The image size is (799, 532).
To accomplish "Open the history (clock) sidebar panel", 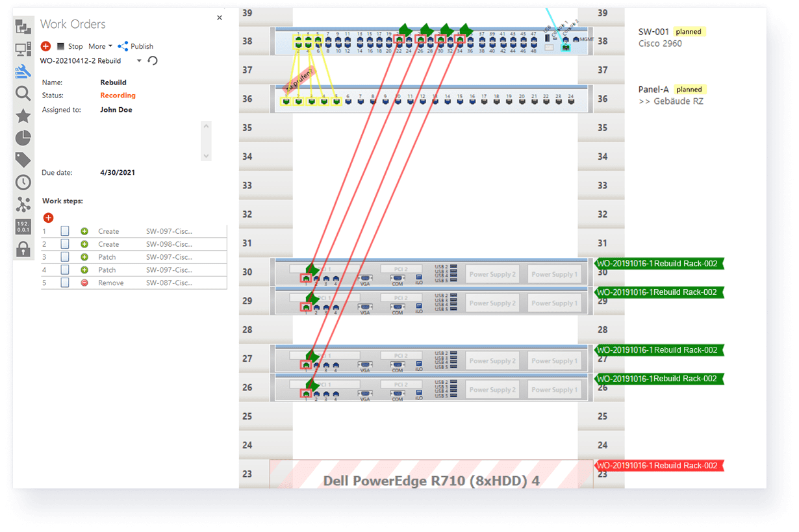I will pos(23,182).
